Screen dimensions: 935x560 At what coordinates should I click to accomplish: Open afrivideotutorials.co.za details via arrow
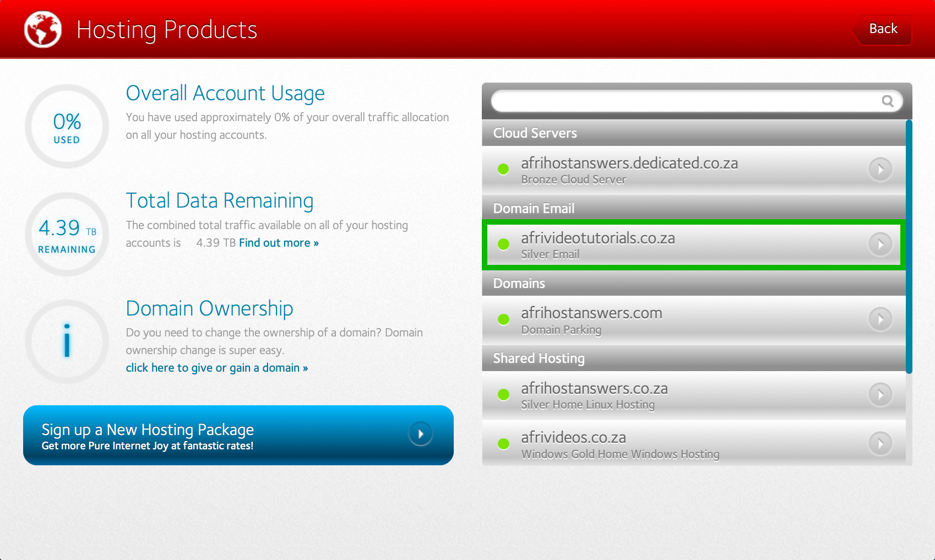point(880,244)
